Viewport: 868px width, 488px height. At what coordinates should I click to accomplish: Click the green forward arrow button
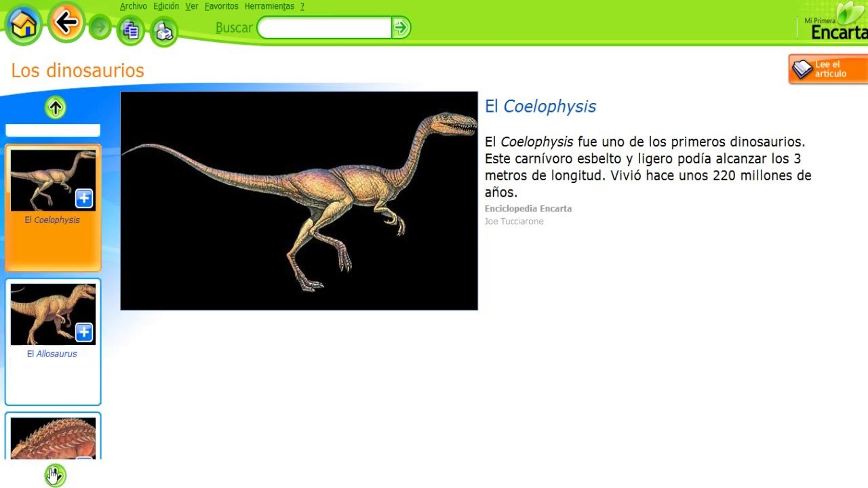pyautogui.click(x=100, y=27)
